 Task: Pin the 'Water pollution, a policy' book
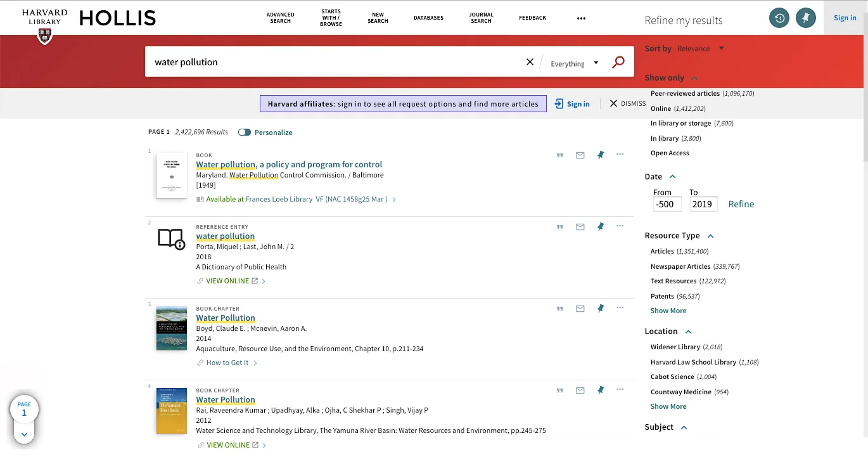(x=601, y=155)
